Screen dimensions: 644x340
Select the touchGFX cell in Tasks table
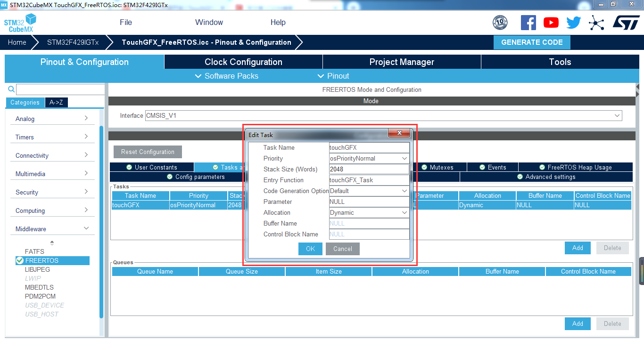140,205
